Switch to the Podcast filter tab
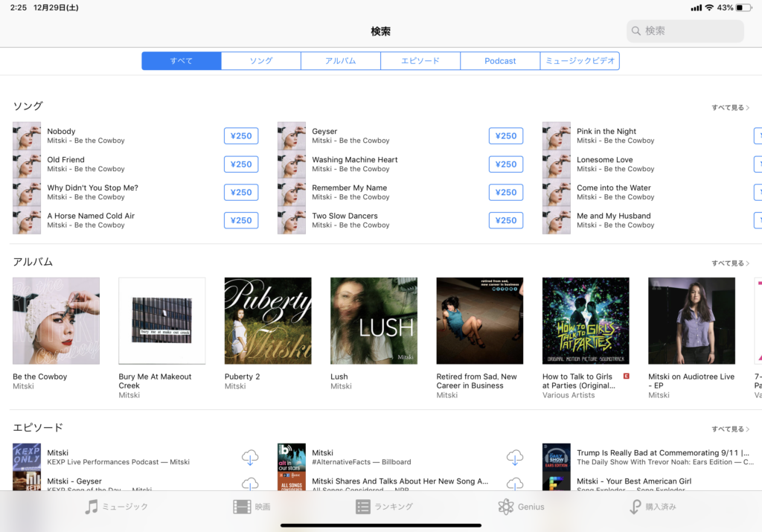This screenshot has height=532, width=762. pyautogui.click(x=500, y=61)
